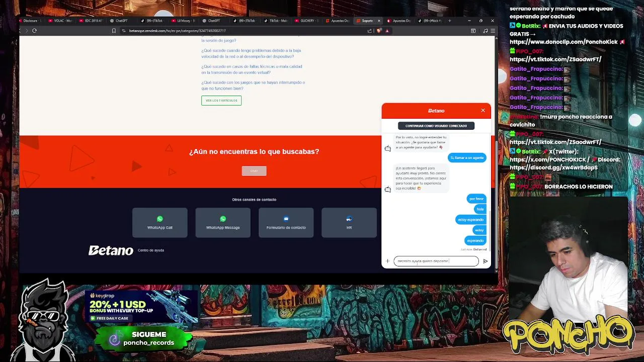Toggle the browser sidebar panel icon
The width and height of the screenshot is (644, 362).
coord(473,31)
